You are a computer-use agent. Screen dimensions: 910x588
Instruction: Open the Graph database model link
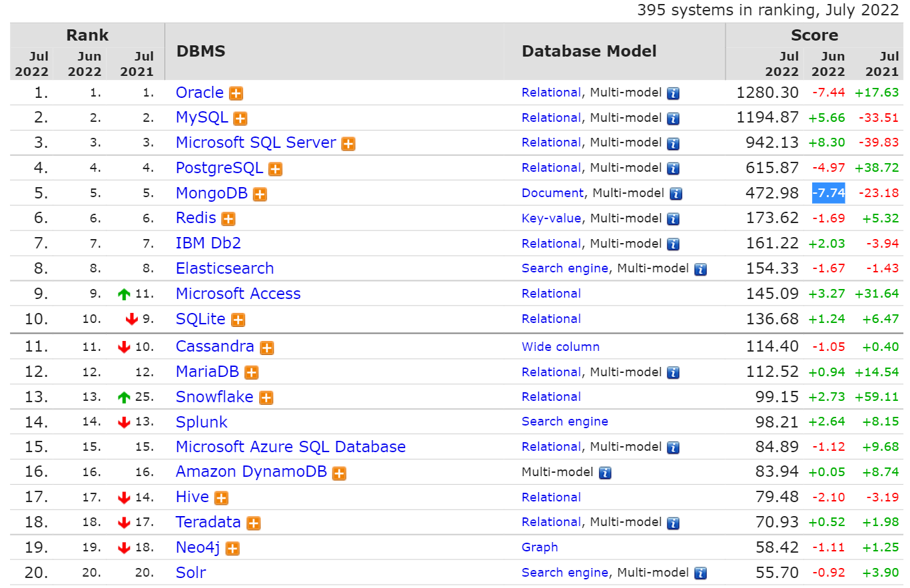pos(540,547)
